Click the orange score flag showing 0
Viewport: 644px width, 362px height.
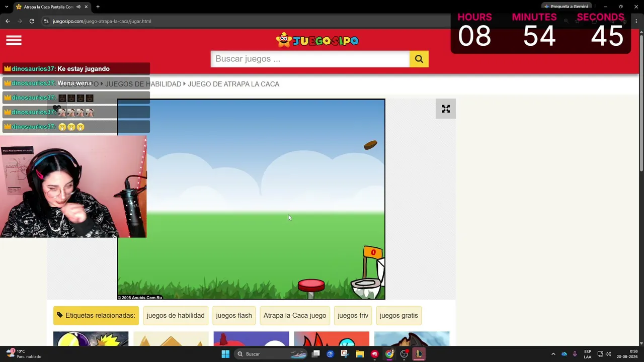coord(373,252)
